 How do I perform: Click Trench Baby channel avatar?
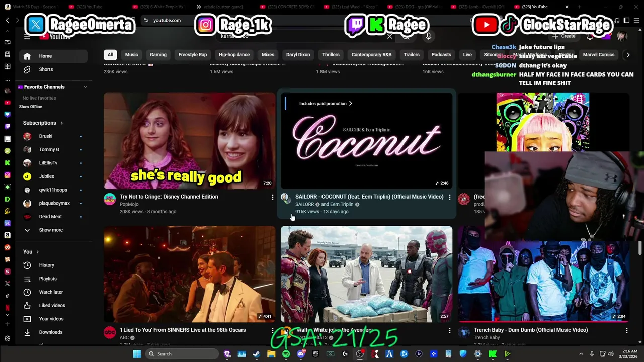tap(464, 333)
